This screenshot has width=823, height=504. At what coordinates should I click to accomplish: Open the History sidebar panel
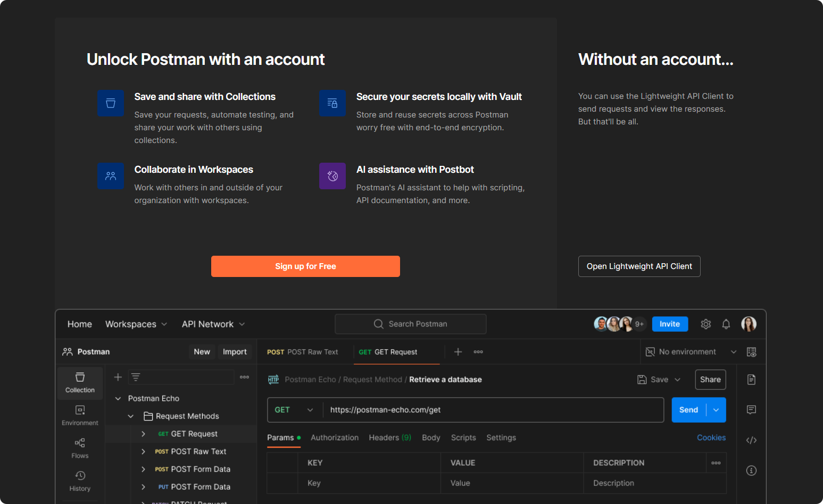click(x=80, y=481)
